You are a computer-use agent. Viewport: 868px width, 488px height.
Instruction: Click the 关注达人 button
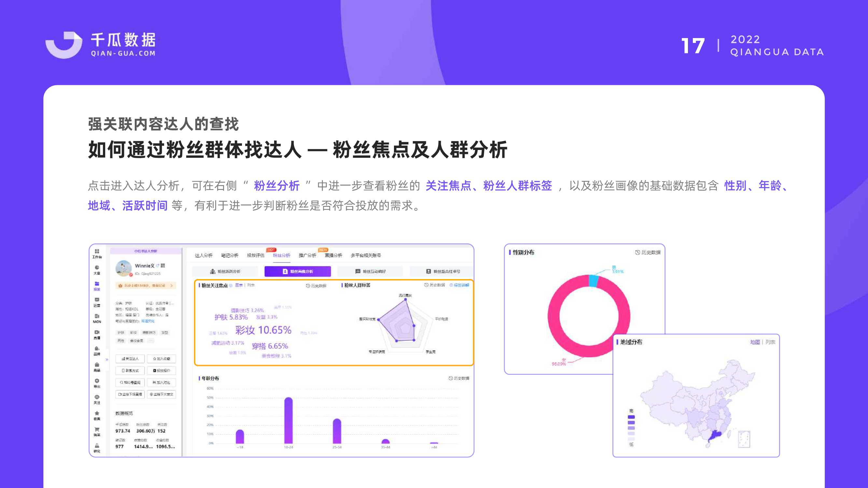[x=131, y=359]
